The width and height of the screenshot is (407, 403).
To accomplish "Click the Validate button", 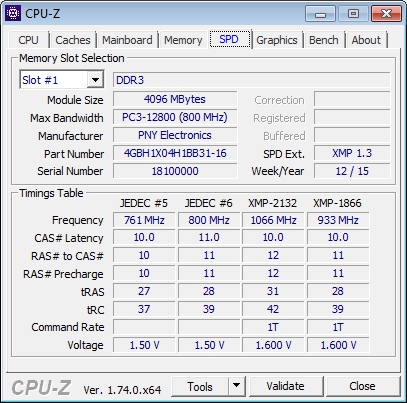I will (286, 386).
